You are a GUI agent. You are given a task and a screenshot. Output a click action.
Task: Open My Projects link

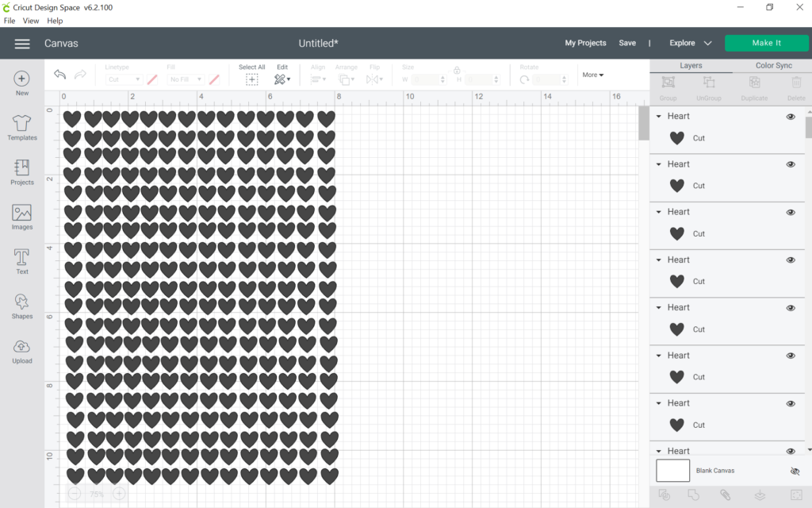(585, 43)
